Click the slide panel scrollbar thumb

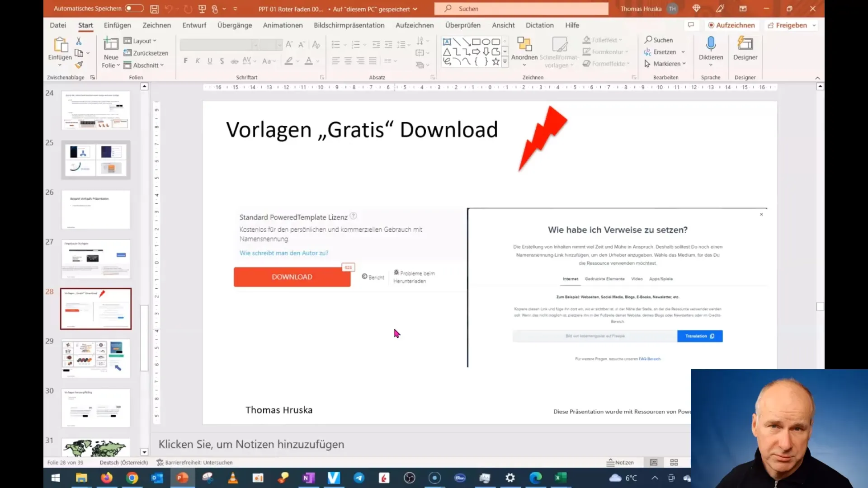tap(144, 338)
